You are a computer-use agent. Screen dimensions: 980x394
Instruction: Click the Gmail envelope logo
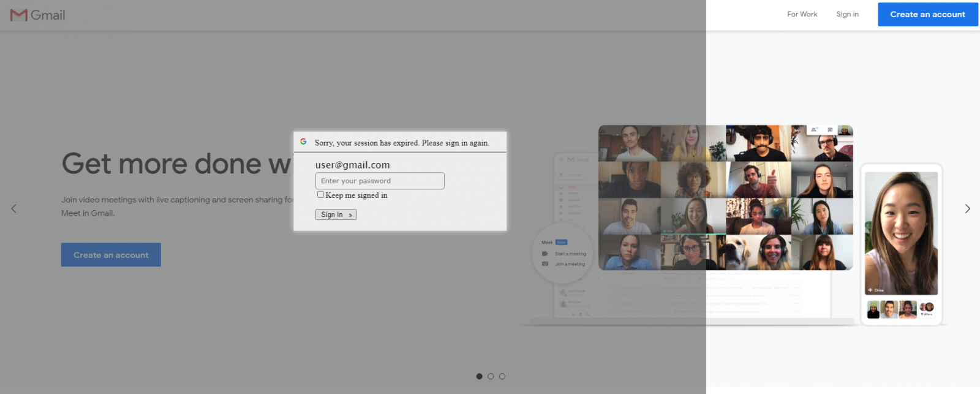point(19,15)
